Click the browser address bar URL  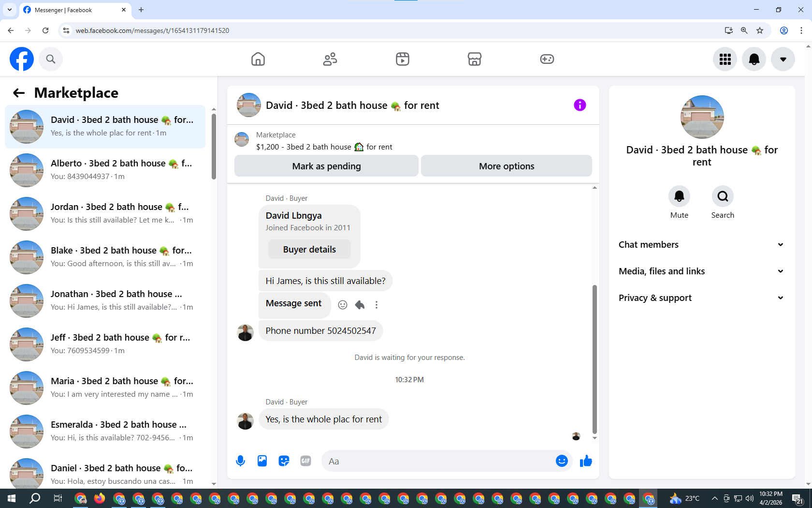coord(152,30)
